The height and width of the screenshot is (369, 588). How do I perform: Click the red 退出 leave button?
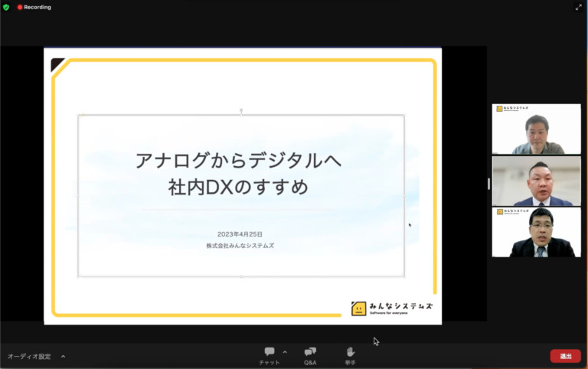click(x=566, y=356)
